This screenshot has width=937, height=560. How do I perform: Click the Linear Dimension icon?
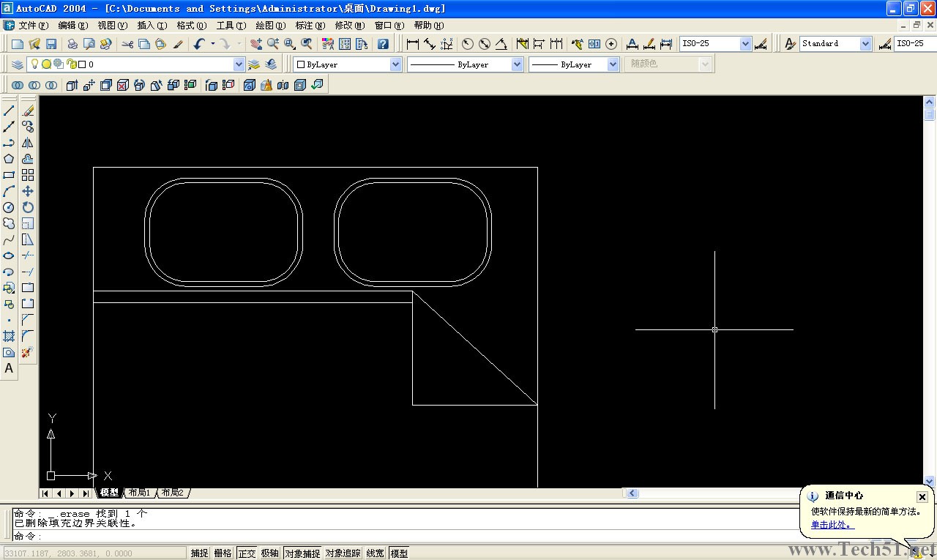tap(413, 44)
